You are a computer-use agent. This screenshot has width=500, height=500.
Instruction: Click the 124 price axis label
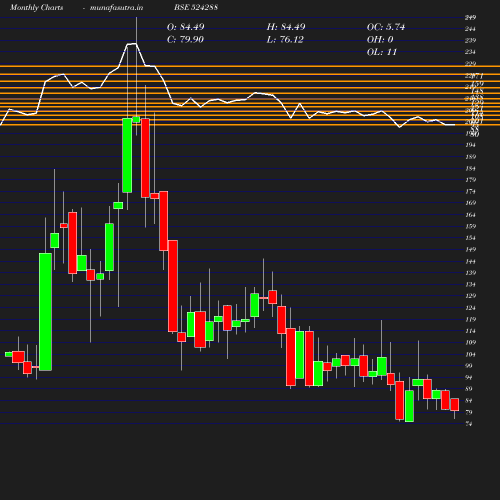470,308
